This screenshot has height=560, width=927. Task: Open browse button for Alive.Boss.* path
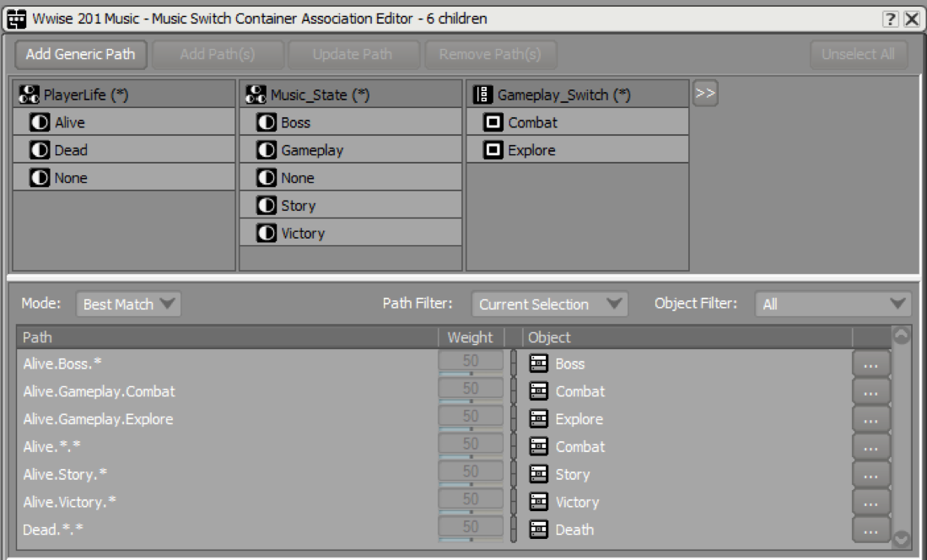pos(870,364)
